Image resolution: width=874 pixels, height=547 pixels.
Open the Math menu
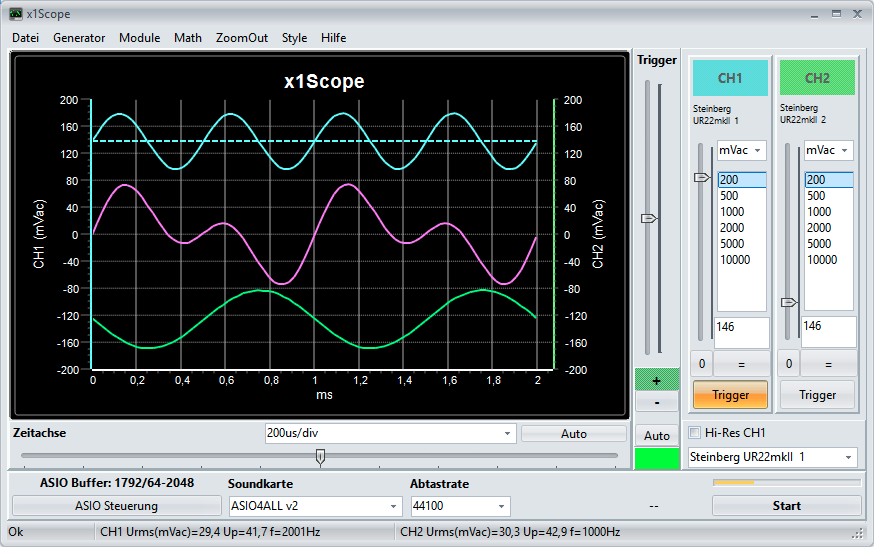pos(187,37)
